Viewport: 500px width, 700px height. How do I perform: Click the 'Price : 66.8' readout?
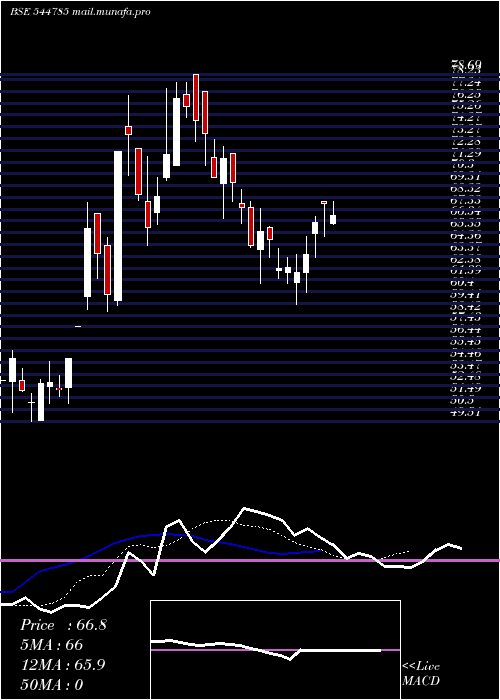63,625
